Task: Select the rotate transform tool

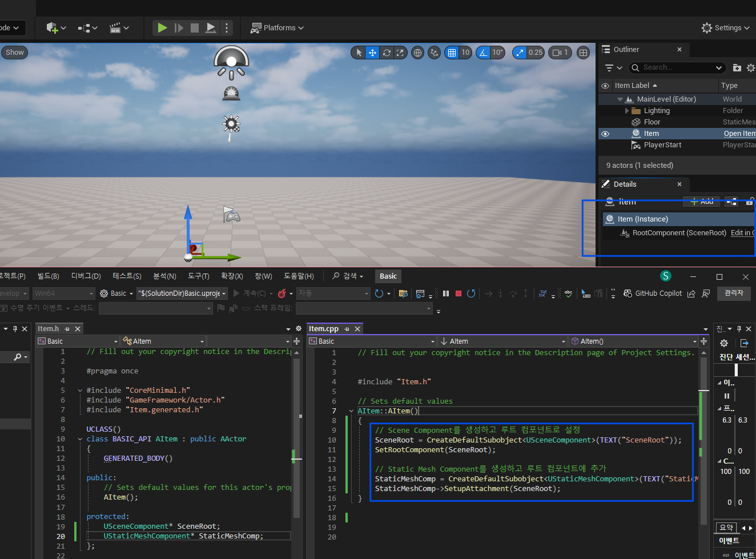Action: (387, 53)
